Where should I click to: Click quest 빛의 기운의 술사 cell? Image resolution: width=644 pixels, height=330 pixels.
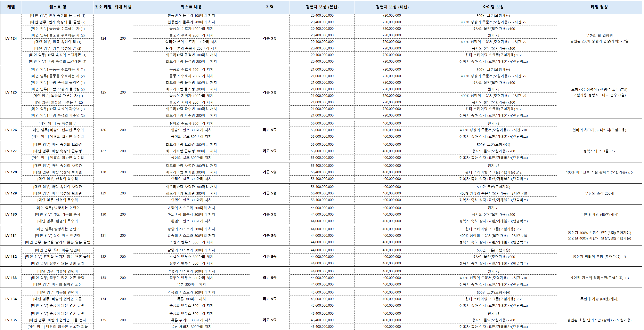pos(57,215)
